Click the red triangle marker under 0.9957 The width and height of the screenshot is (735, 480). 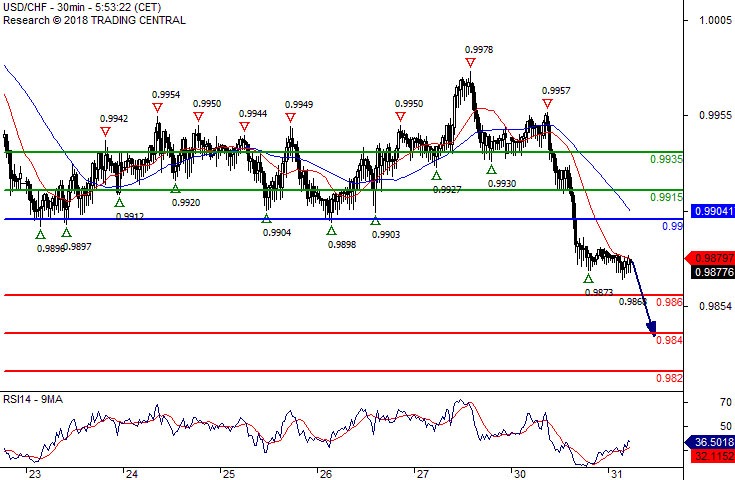pyautogui.click(x=547, y=104)
